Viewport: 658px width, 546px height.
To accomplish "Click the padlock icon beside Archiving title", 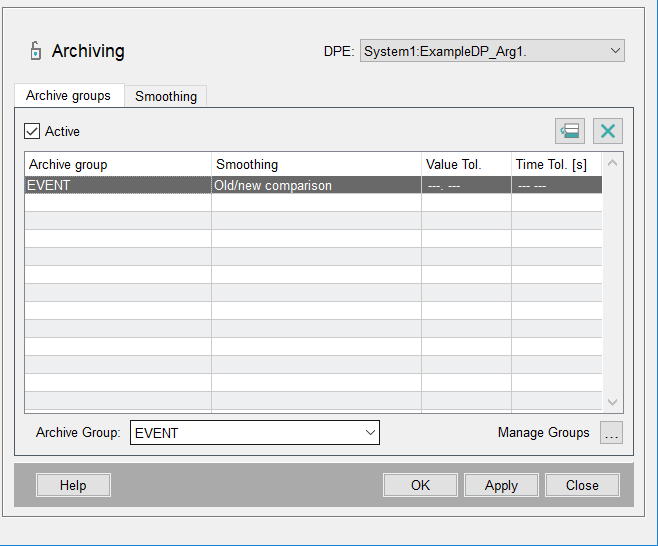I will (36, 51).
